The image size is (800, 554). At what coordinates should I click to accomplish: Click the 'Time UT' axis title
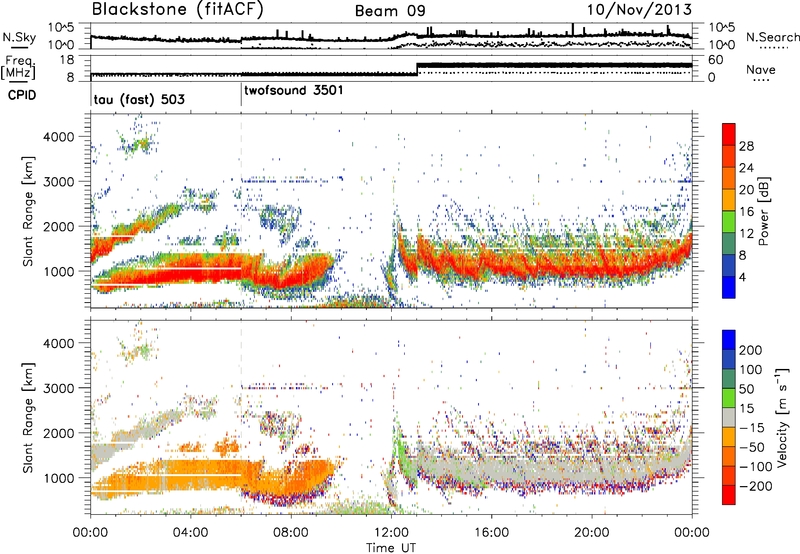[391, 548]
